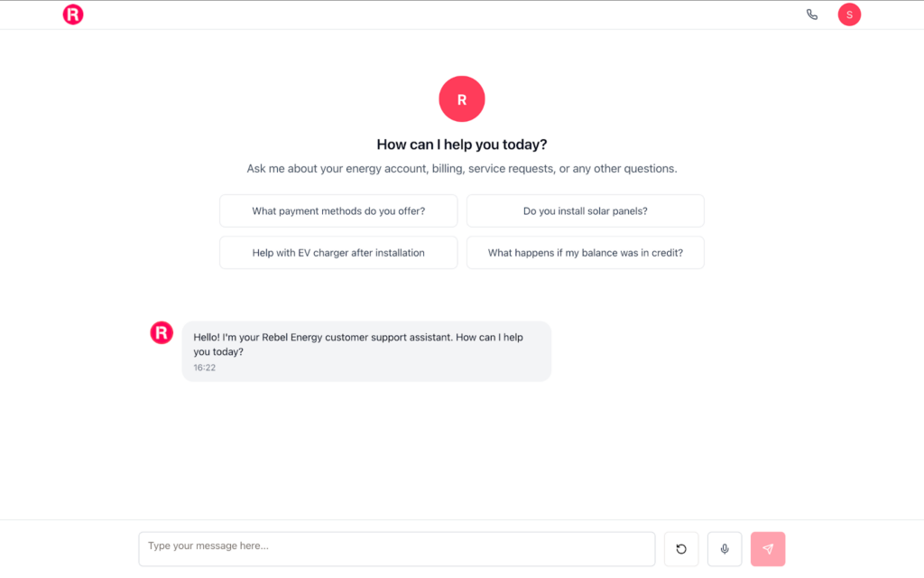The height and width of the screenshot is (578, 924).
Task: Select "What payment methods do you offer?"
Action: pos(338,211)
